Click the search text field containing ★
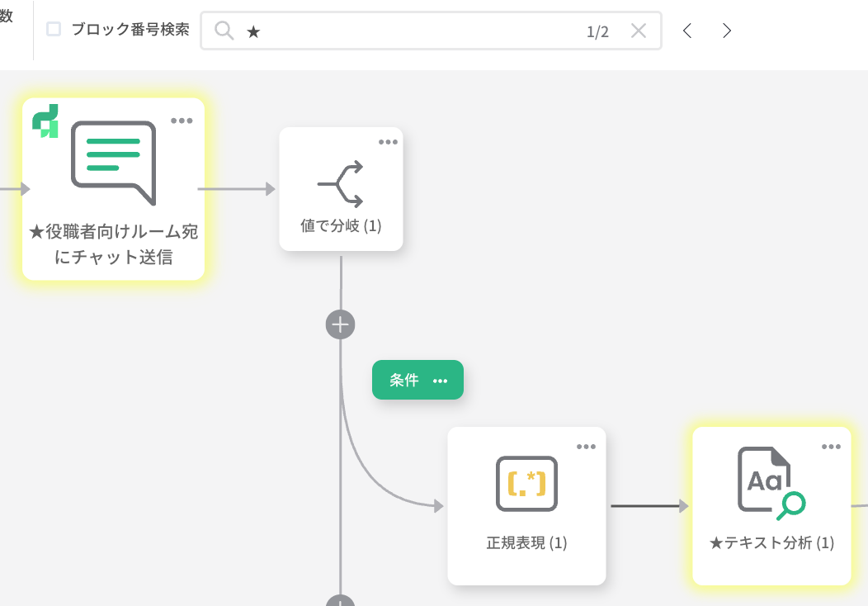 click(x=413, y=31)
